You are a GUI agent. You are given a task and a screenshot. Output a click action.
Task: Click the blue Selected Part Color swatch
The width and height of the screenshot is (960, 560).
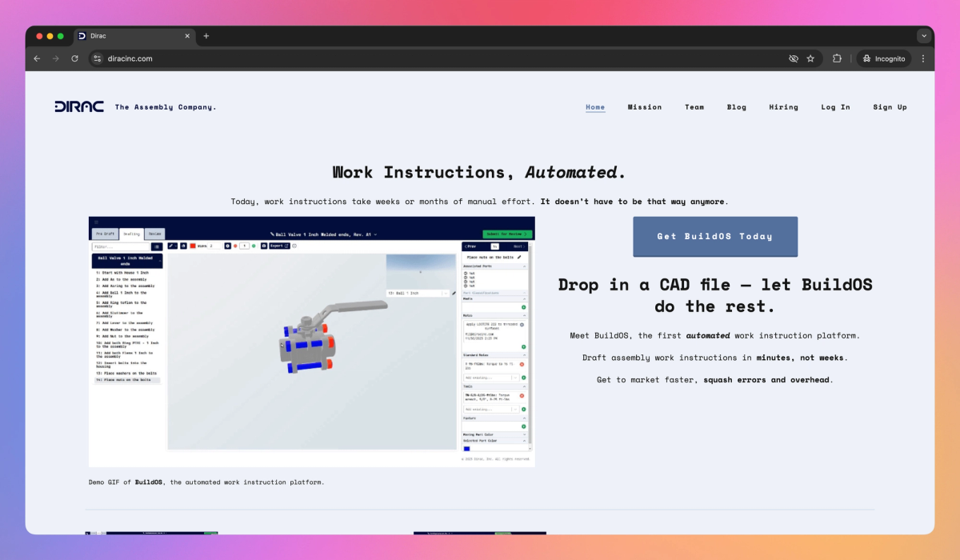467,448
